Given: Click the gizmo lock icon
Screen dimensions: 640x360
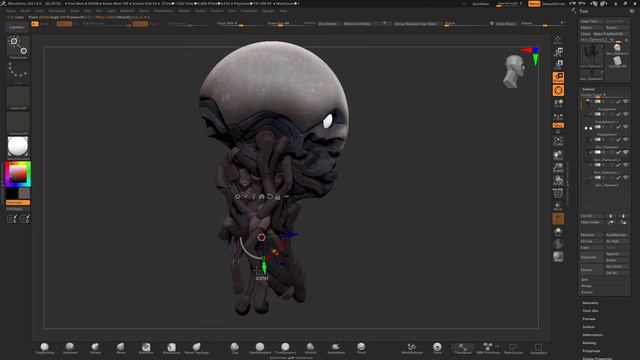Looking at the screenshot, I should 278,197.
